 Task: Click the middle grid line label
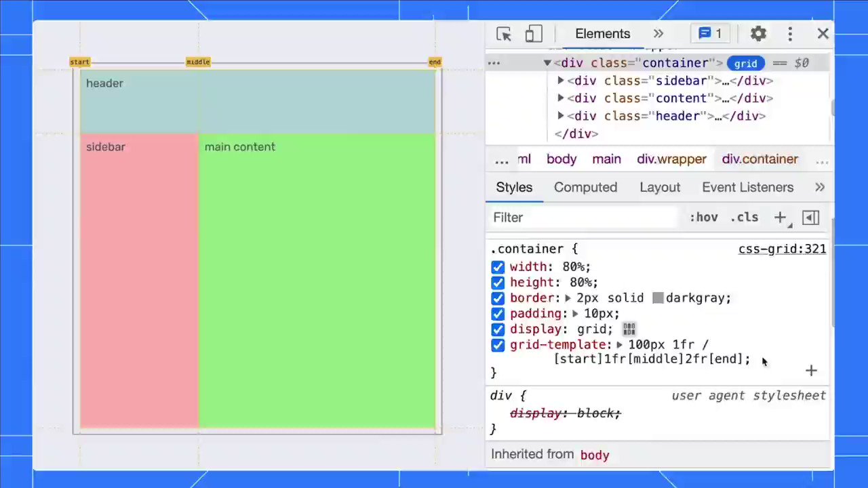(198, 62)
